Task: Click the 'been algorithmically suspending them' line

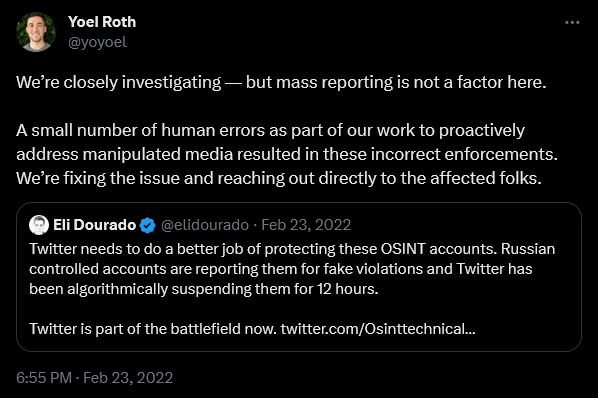Action: tap(204, 289)
